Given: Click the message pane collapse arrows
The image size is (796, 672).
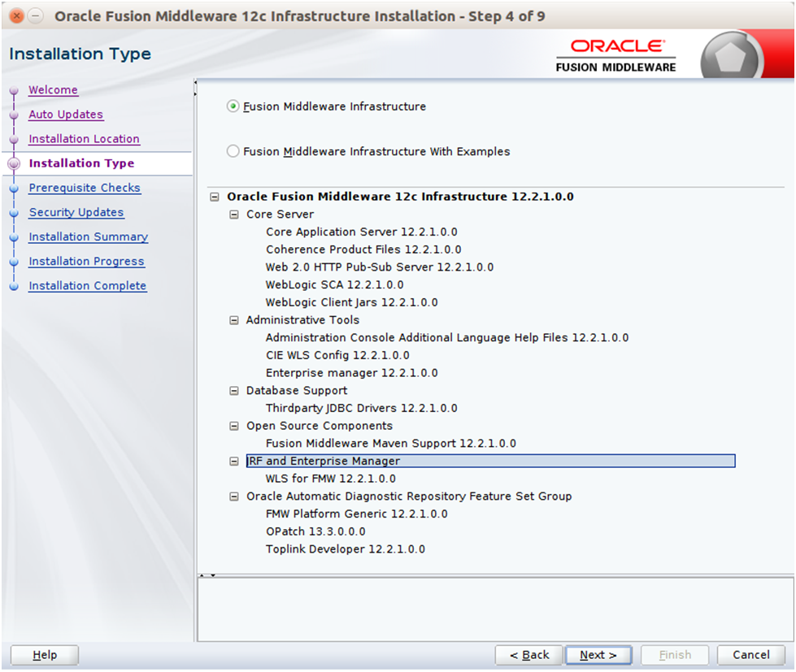Looking at the screenshot, I should point(207,575).
